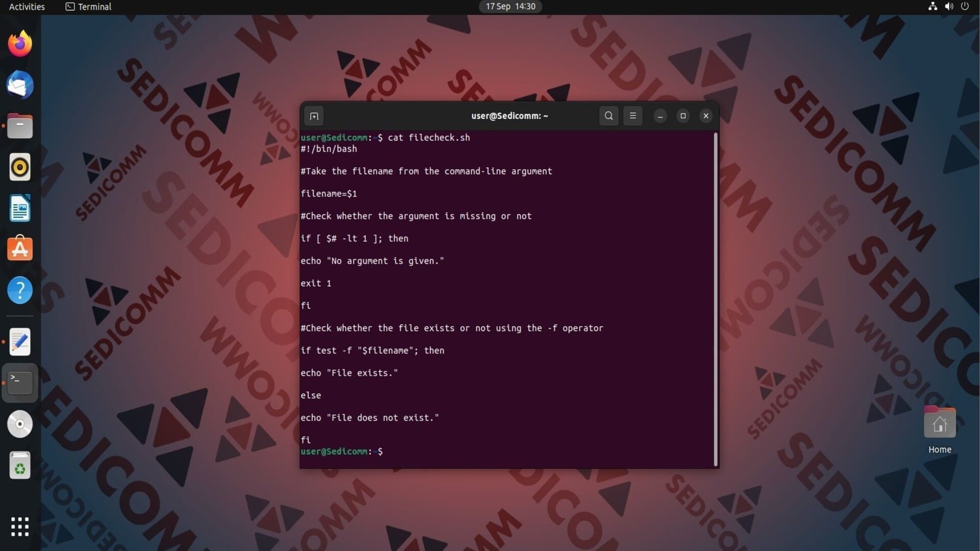
Task: Click the text "echo "No argument is given.""
Action: pos(372,261)
